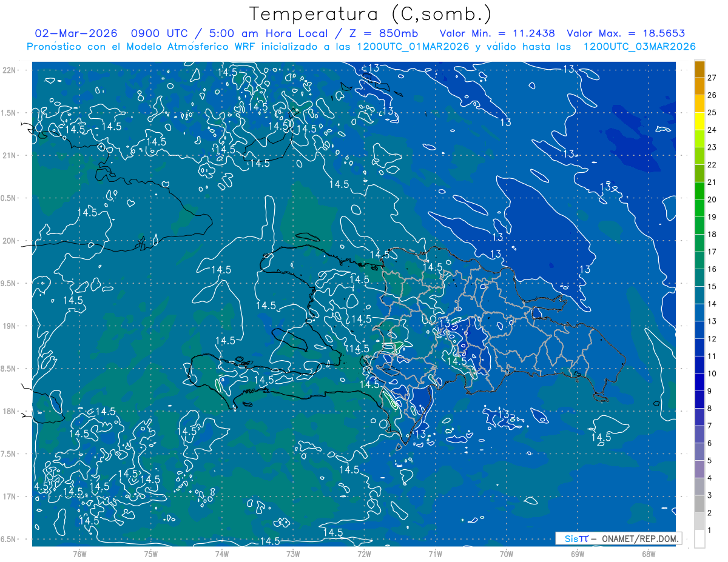Click the "2" label on the color scale

tap(709, 513)
